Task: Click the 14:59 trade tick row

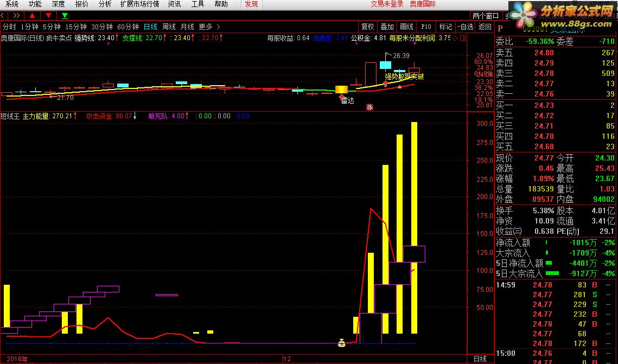Action: 555,285
